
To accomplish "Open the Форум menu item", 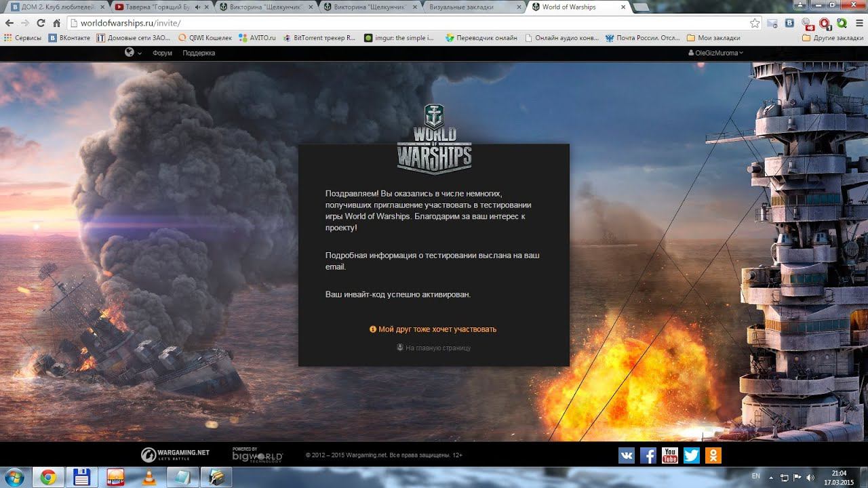I will point(162,53).
